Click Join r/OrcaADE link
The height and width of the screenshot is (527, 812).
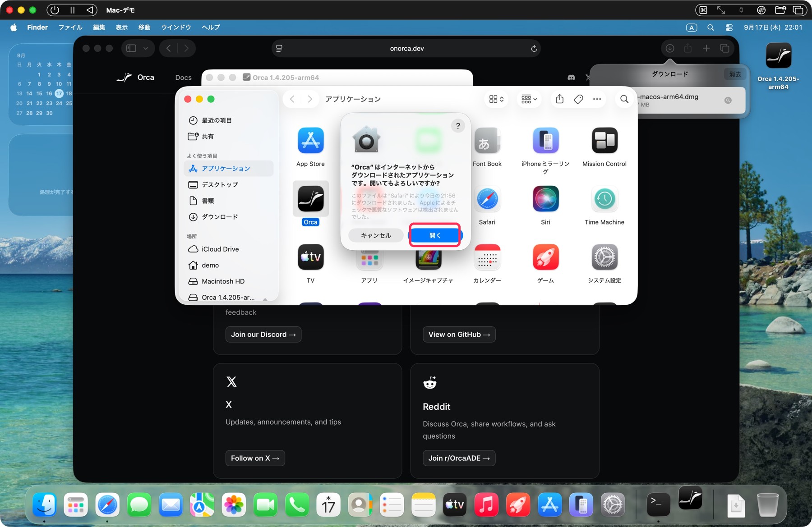point(459,458)
